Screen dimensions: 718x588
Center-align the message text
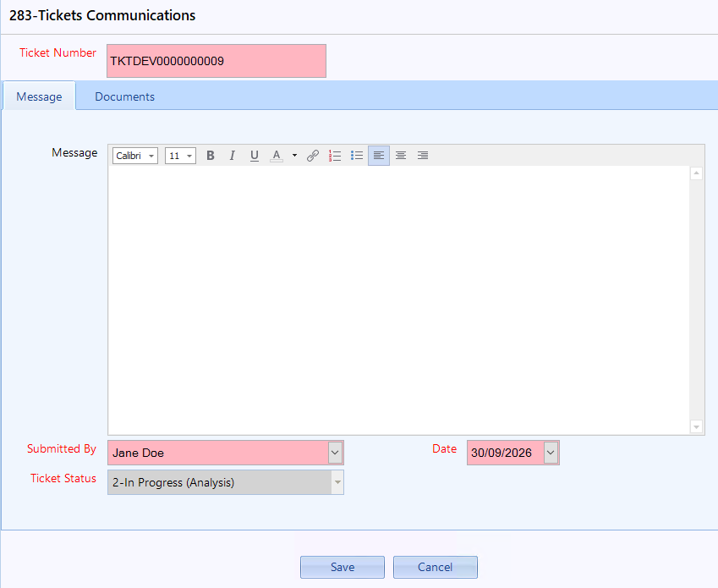[401, 156]
